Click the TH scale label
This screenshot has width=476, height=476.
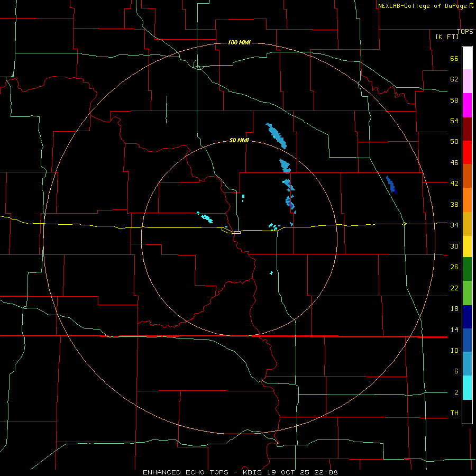(x=454, y=413)
